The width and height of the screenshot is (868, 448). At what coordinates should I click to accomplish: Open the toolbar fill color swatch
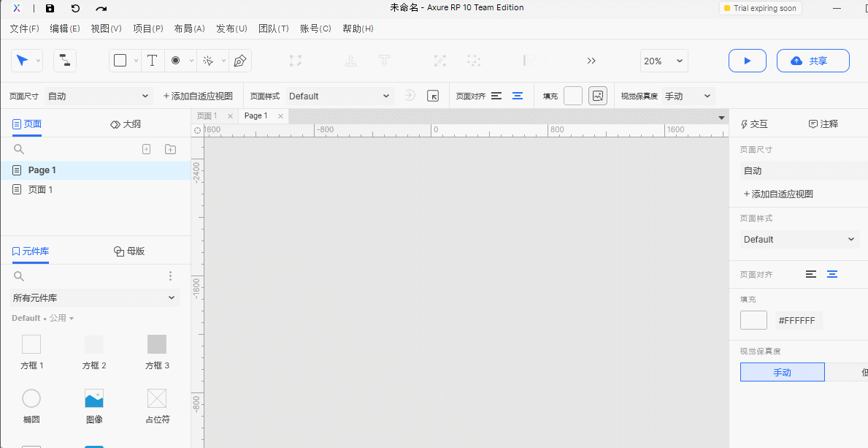[x=573, y=96]
